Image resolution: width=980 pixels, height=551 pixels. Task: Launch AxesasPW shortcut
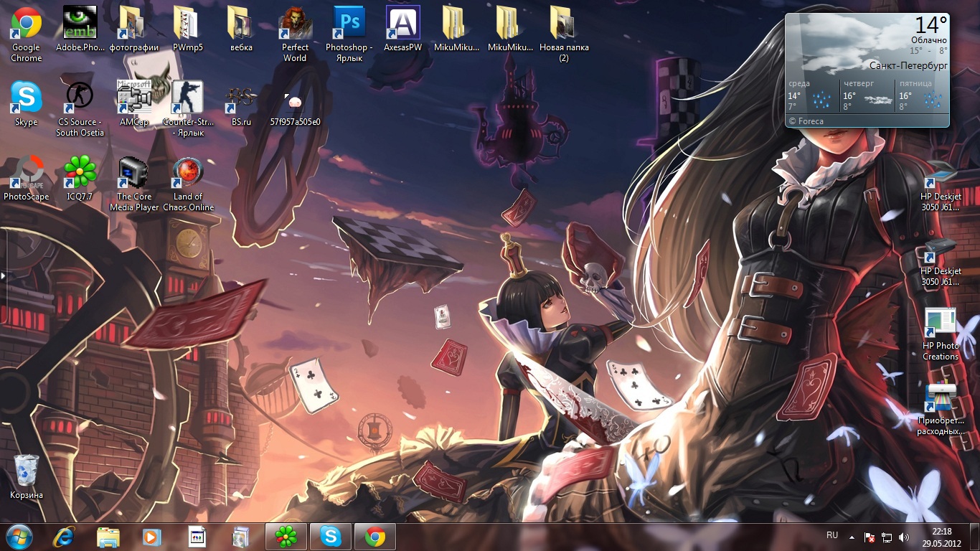pos(402,29)
